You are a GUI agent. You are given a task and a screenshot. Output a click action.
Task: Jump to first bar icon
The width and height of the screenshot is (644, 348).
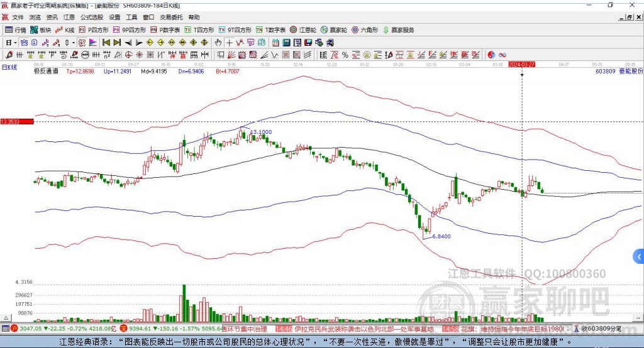pos(106,43)
